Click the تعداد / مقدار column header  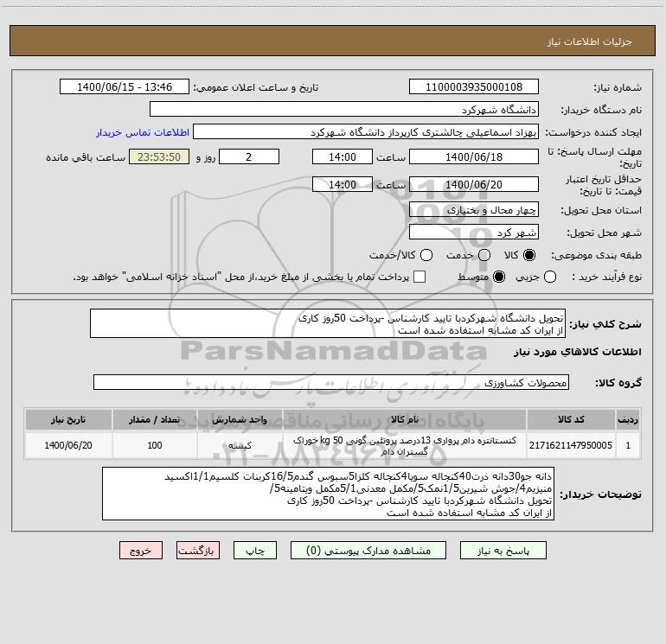tap(155, 419)
